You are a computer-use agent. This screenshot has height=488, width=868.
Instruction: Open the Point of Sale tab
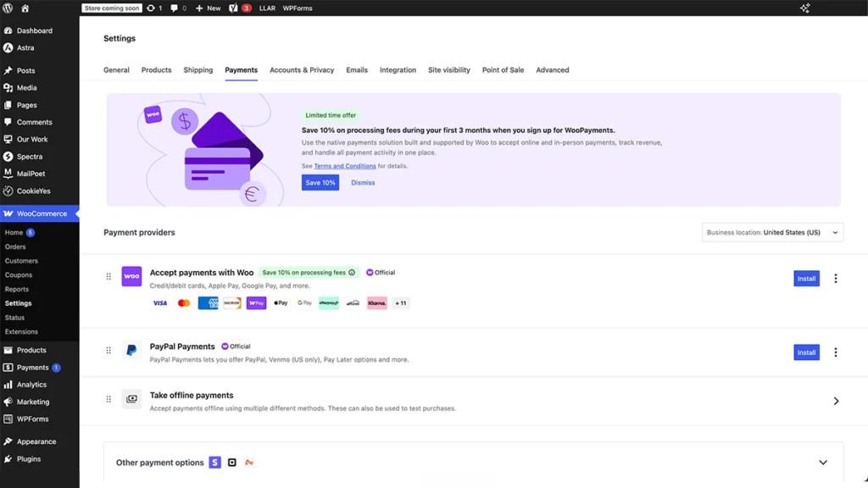point(503,69)
